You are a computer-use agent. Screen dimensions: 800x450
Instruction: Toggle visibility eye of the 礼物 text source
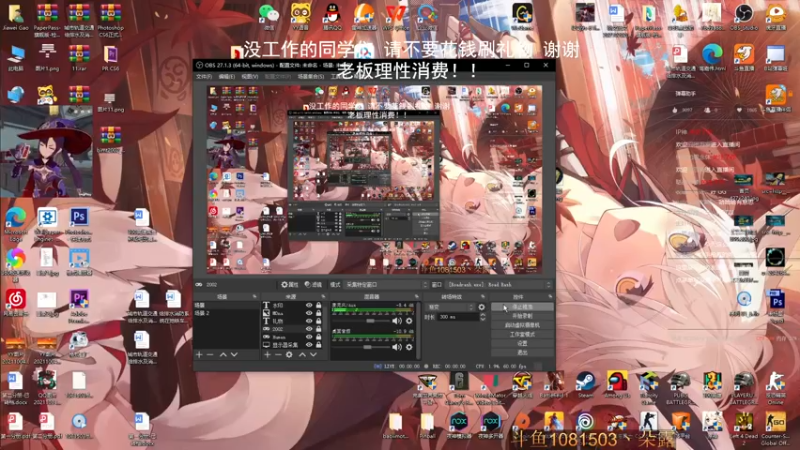[309, 321]
